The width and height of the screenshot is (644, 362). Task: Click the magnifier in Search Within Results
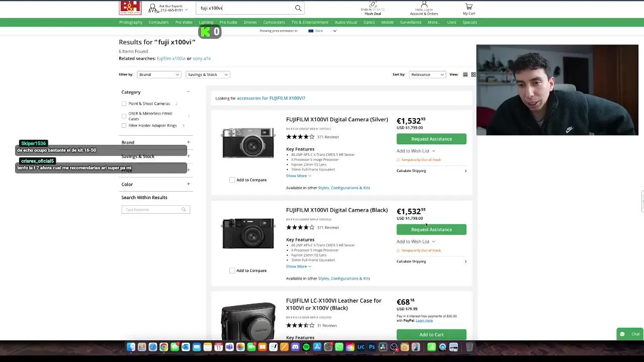tap(184, 210)
